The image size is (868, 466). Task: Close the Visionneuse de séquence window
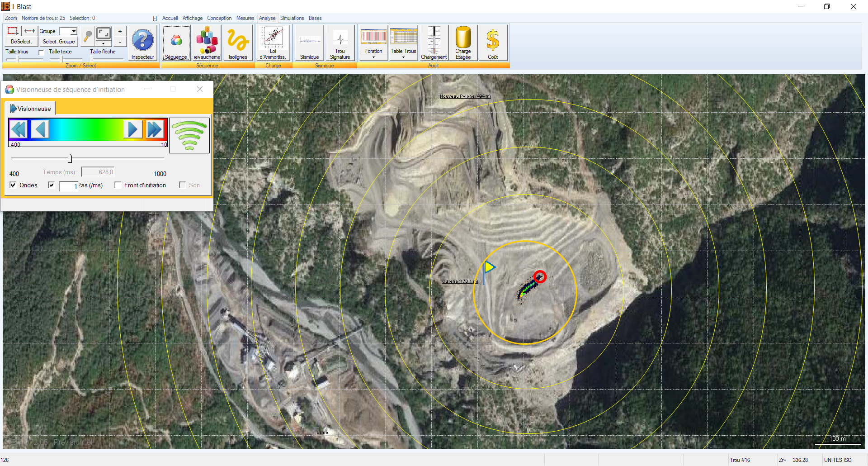200,89
